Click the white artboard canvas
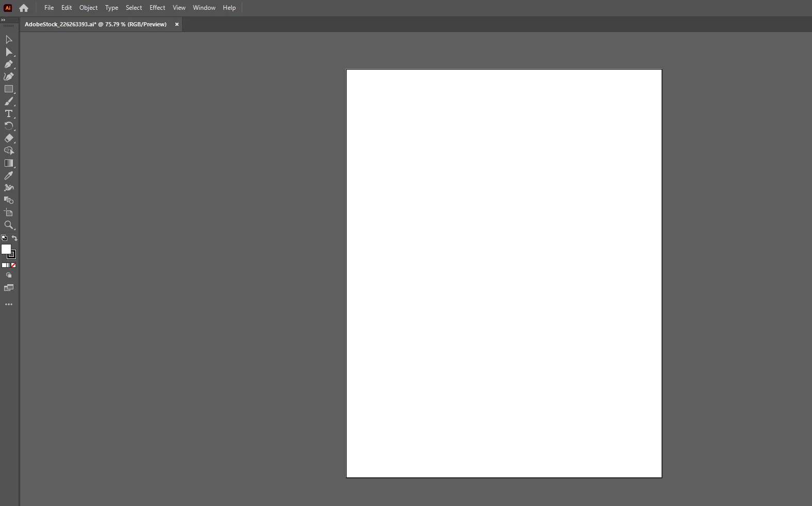812x506 pixels. (504, 273)
